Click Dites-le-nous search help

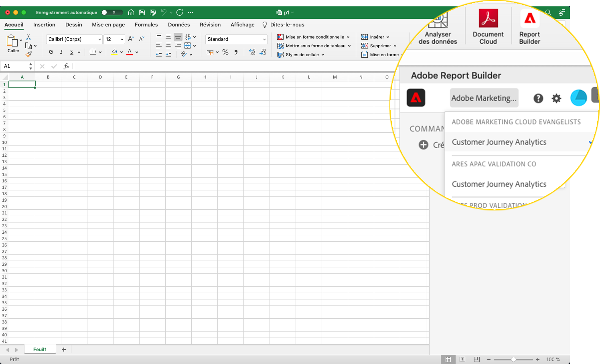click(283, 24)
